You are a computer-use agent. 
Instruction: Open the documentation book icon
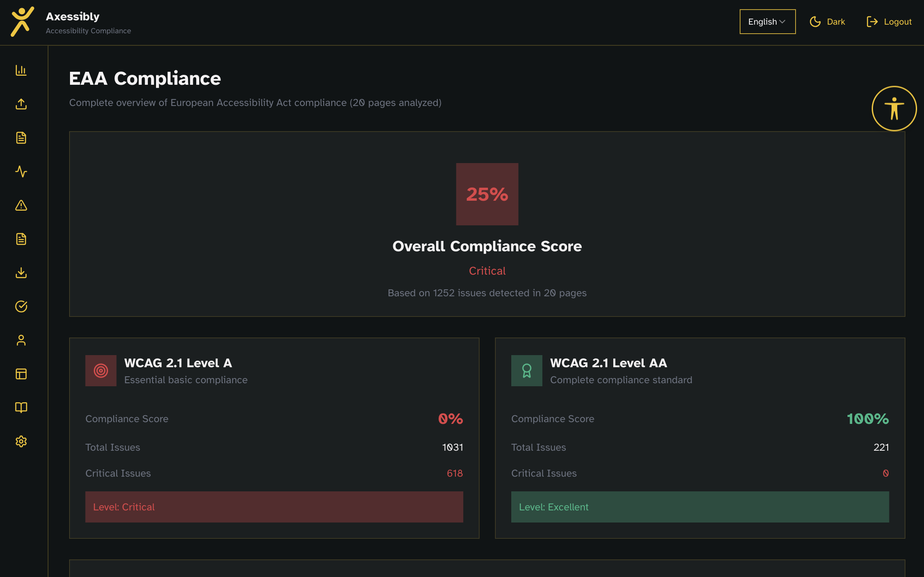(x=21, y=407)
